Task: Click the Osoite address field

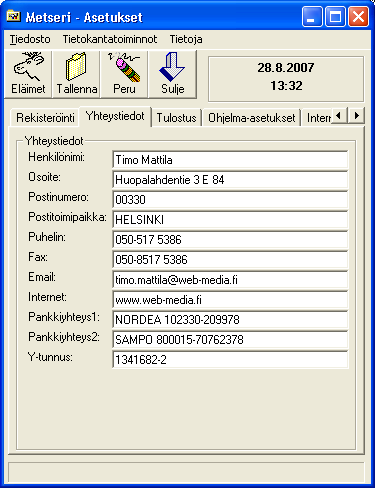Action: point(230,180)
